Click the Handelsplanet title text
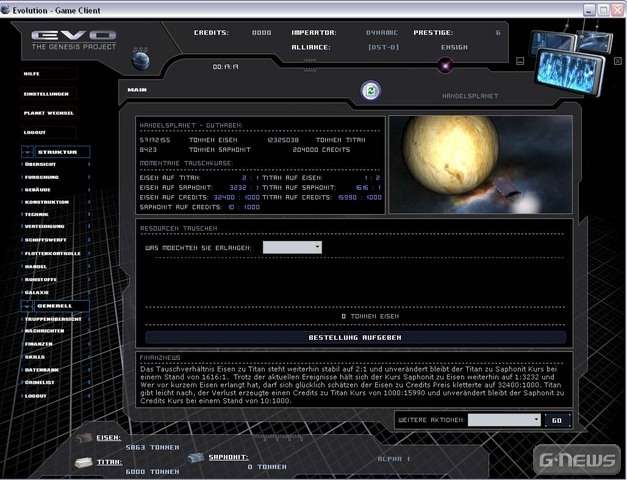 470,96
